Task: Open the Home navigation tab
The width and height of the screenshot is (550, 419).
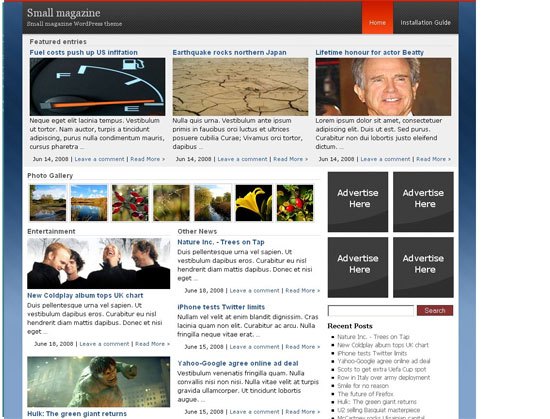Action: coord(377,18)
